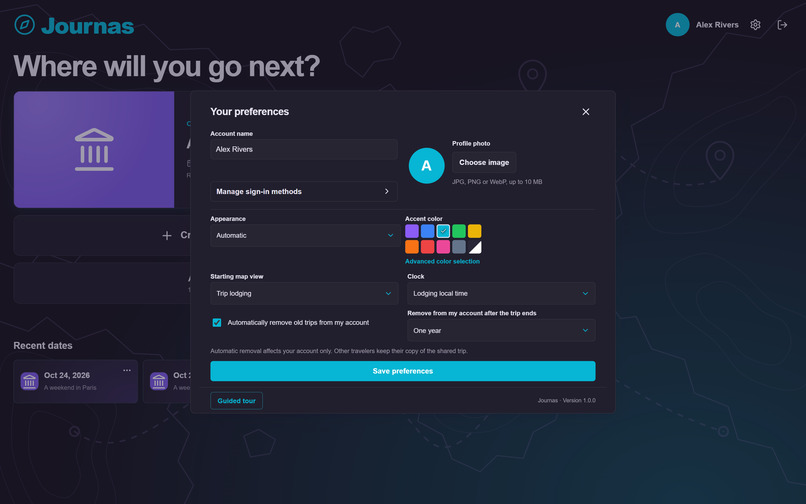Start the Guided tour

[236, 401]
